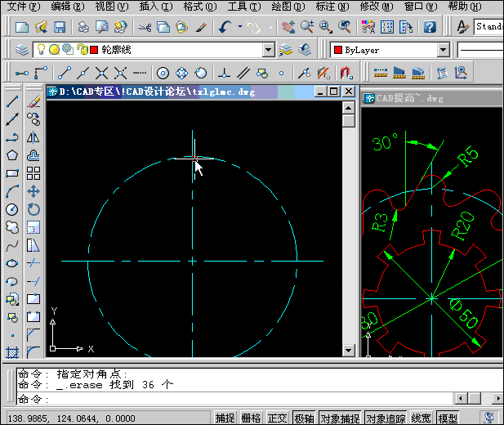This screenshot has width=504, height=425.
Task: Click red swatch in ByLayer color box
Action: 338,50
